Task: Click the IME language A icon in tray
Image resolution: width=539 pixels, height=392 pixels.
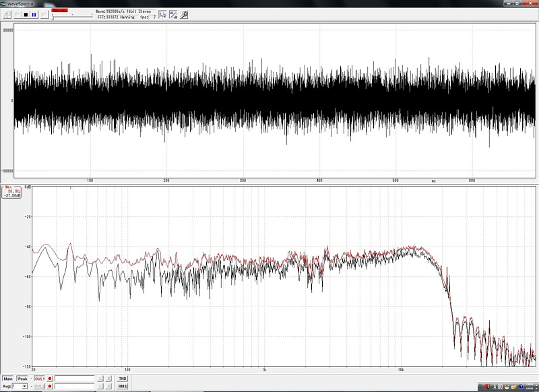Action: click(x=495, y=387)
